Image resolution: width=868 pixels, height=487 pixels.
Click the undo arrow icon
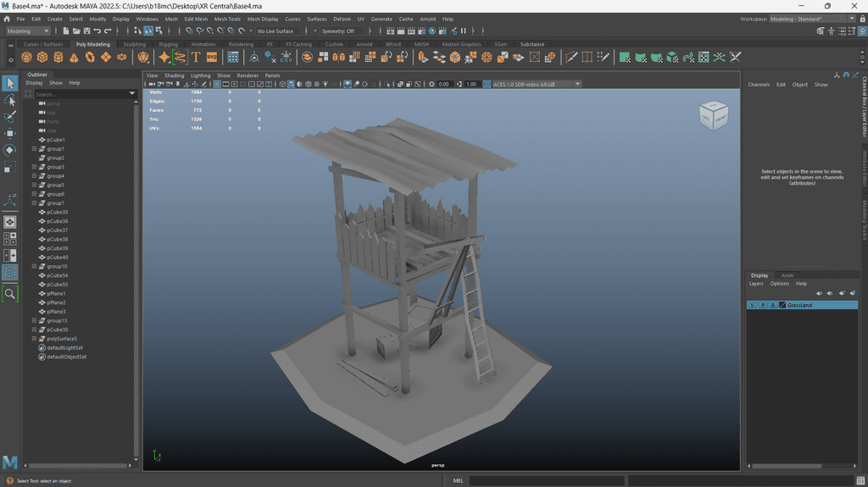[x=97, y=31]
